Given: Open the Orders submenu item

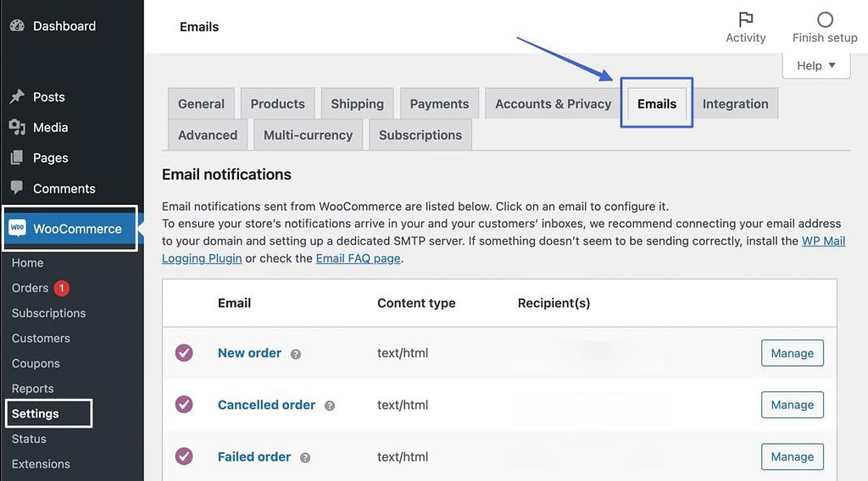Looking at the screenshot, I should click(30, 288).
